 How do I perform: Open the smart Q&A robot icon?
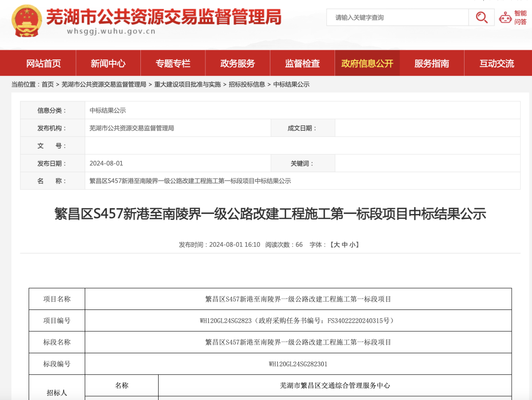click(x=505, y=17)
